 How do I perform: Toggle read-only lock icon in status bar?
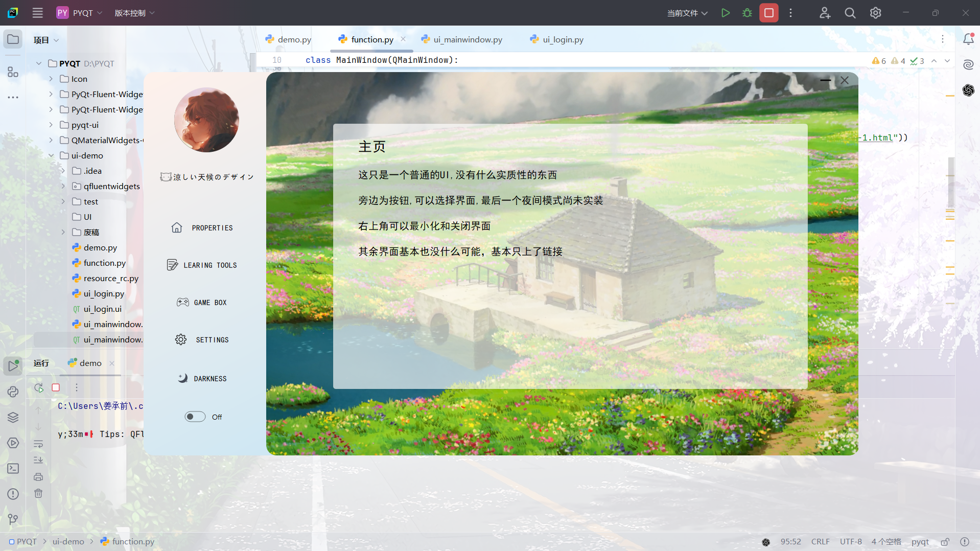945,542
